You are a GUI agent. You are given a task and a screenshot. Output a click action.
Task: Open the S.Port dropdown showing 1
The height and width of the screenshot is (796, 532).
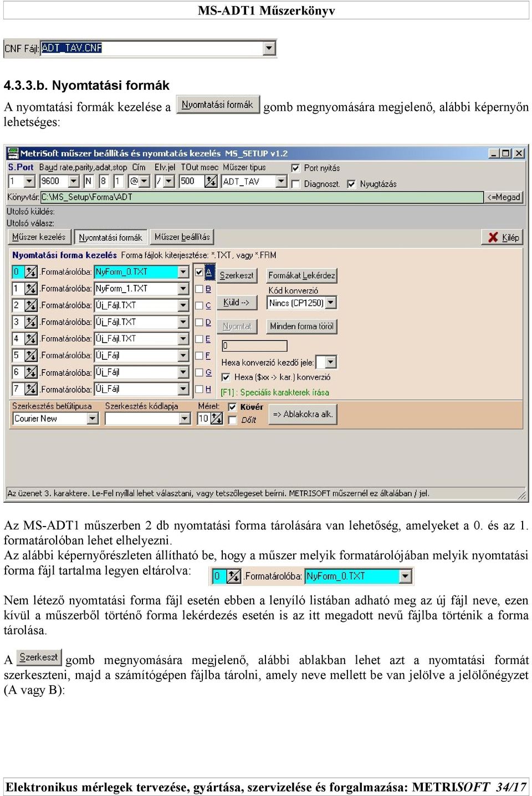[x=29, y=181]
